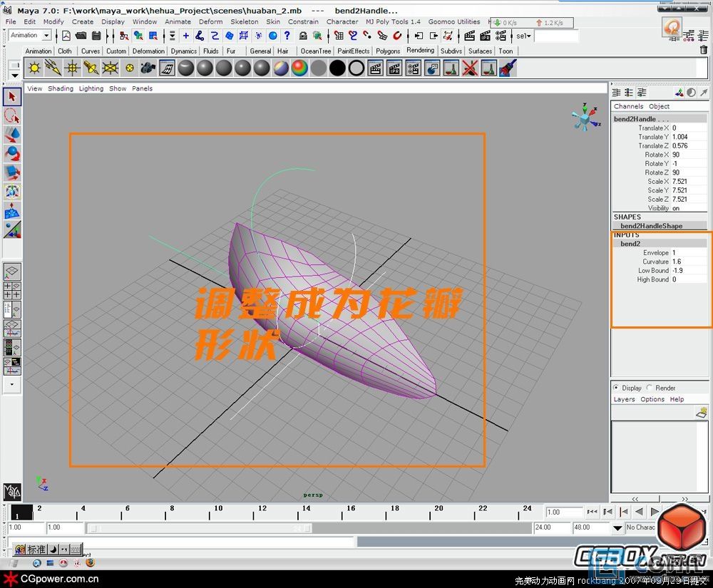Viewport: 713px width, 588px height.
Task: Click the Firefox icon in the taskbar
Action: (x=90, y=562)
